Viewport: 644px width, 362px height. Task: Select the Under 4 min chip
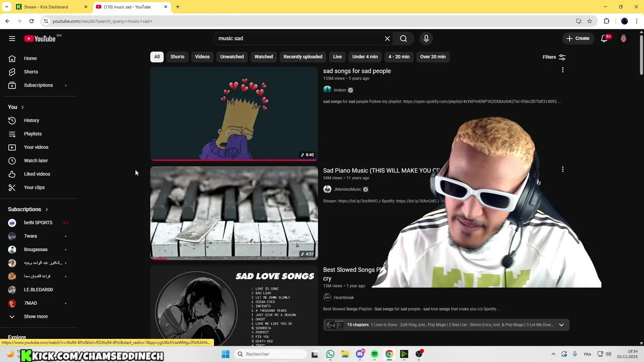click(365, 57)
